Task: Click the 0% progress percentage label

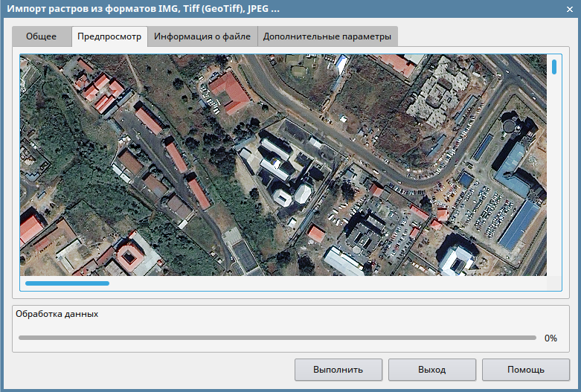Action: point(550,338)
